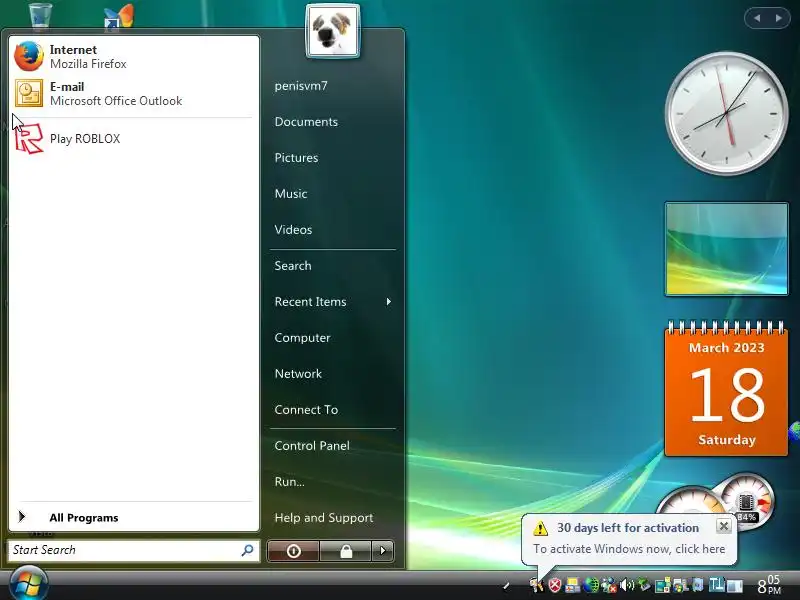This screenshot has width=800, height=600.
Task: Click the Safely Remove Hardware tray icon
Action: tap(644, 584)
